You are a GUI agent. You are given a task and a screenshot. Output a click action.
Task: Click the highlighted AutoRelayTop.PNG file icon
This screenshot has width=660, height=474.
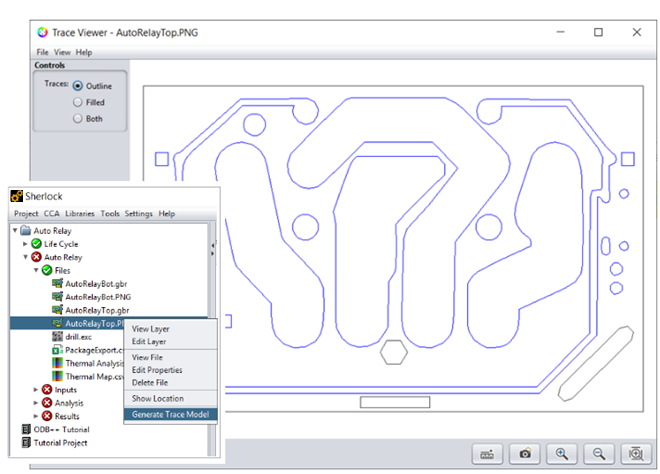tap(57, 323)
